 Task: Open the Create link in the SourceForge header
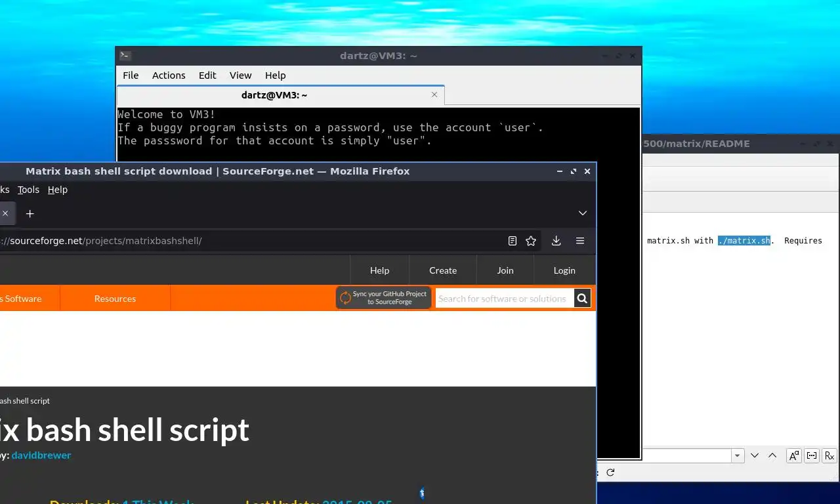click(x=443, y=270)
